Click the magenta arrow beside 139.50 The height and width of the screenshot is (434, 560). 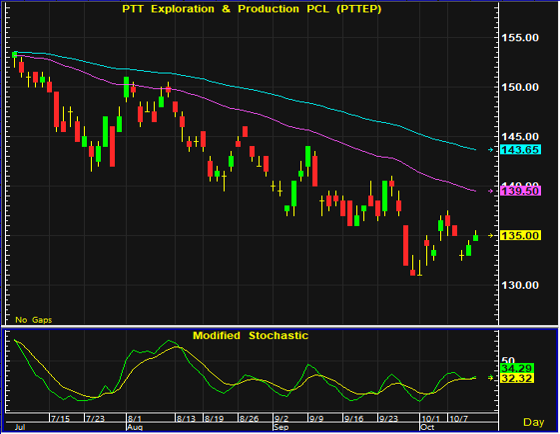pyautogui.click(x=491, y=191)
